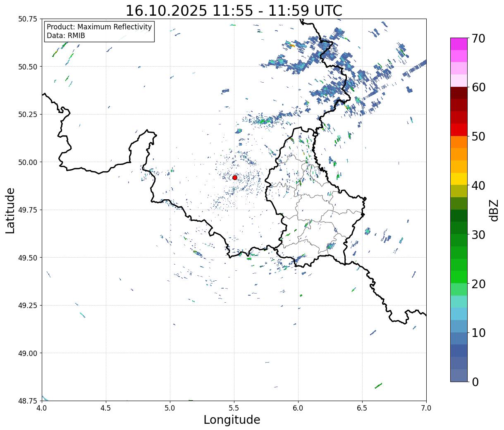504x430 pixels.
Task: Click the cyan swatch between 10 and 20 dBZ
Action: (x=459, y=314)
